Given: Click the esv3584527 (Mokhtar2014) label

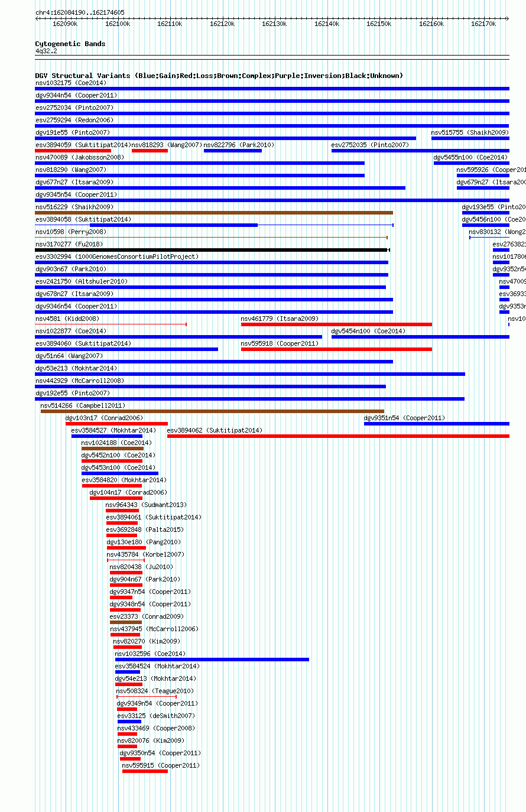Looking at the screenshot, I should [x=113, y=430].
